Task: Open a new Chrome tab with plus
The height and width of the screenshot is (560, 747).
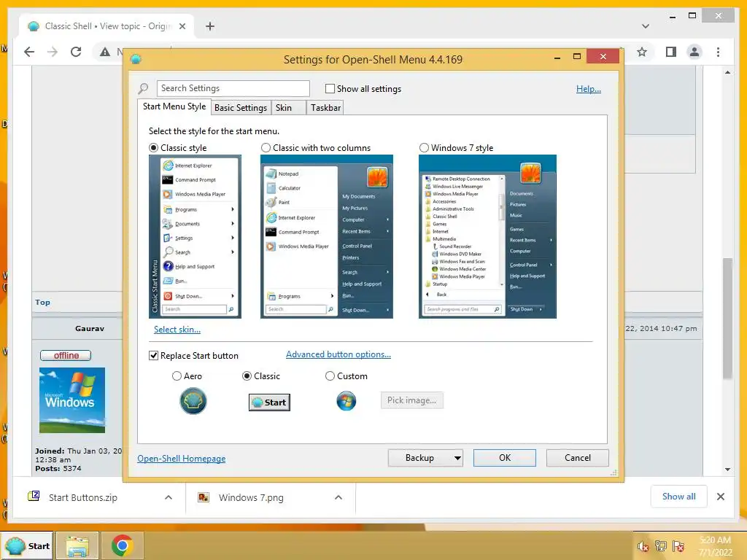Action: pyautogui.click(x=210, y=26)
